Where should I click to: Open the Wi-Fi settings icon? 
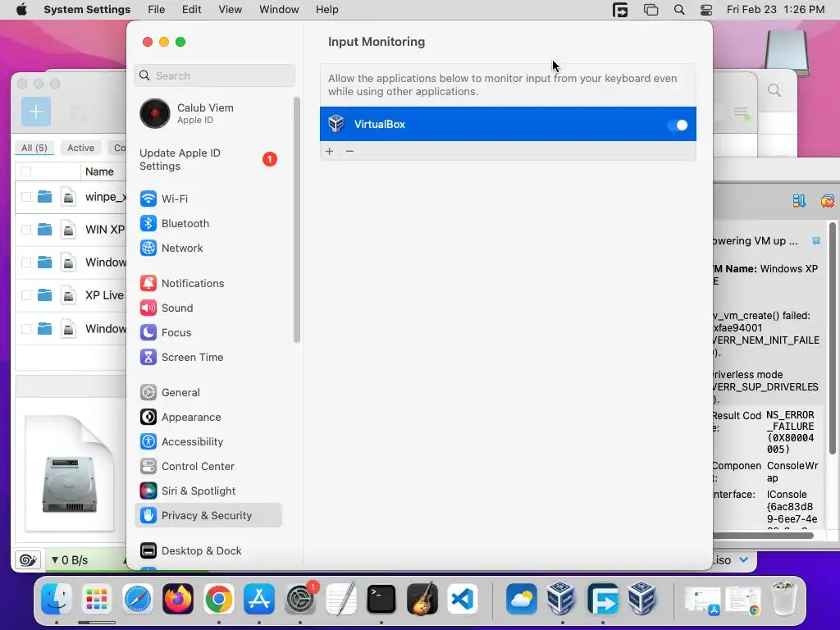click(148, 199)
